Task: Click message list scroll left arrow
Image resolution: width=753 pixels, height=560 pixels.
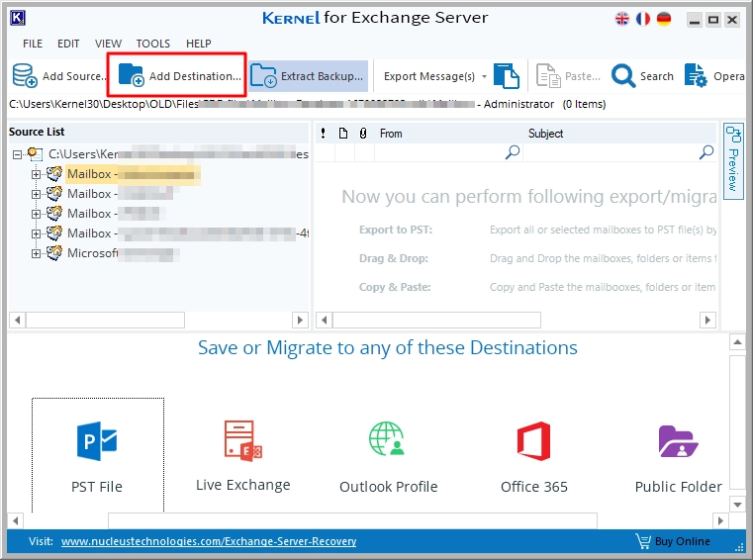Action: (x=325, y=320)
